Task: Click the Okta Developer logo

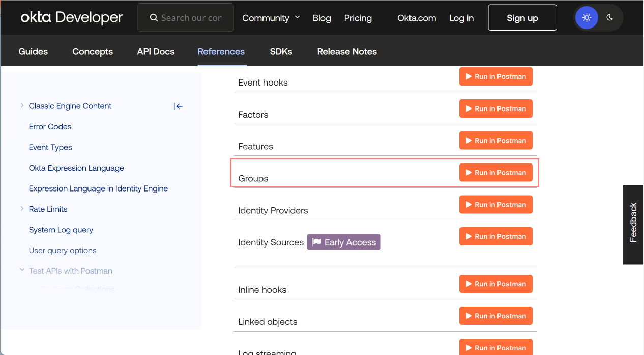Action: (71, 17)
